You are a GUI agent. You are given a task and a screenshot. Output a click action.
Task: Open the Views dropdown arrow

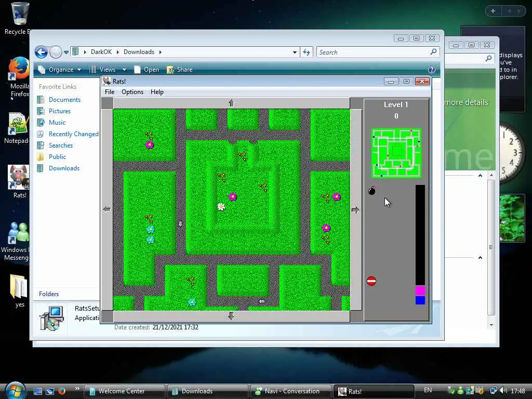click(x=124, y=70)
